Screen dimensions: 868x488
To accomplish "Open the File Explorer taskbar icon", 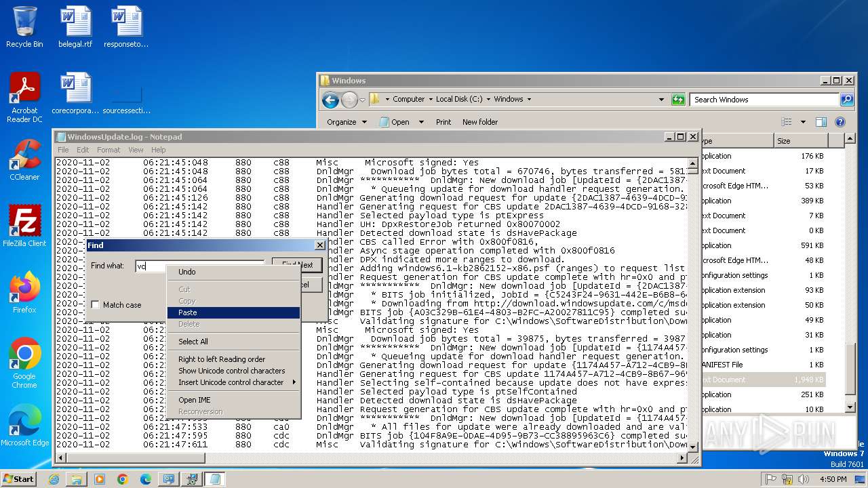I will [77, 479].
